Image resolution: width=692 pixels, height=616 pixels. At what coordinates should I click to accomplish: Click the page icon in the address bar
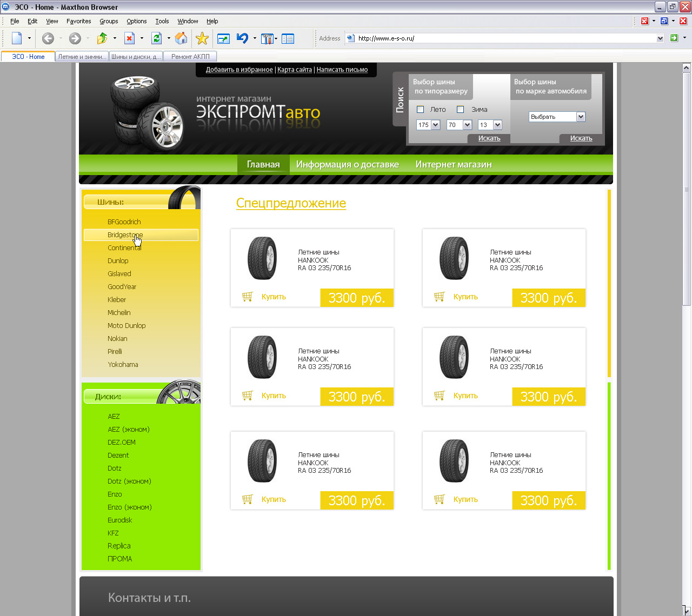[x=350, y=38]
